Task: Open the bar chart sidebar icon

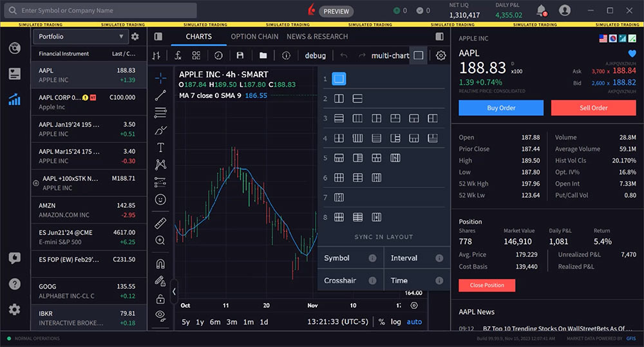Action: click(14, 99)
